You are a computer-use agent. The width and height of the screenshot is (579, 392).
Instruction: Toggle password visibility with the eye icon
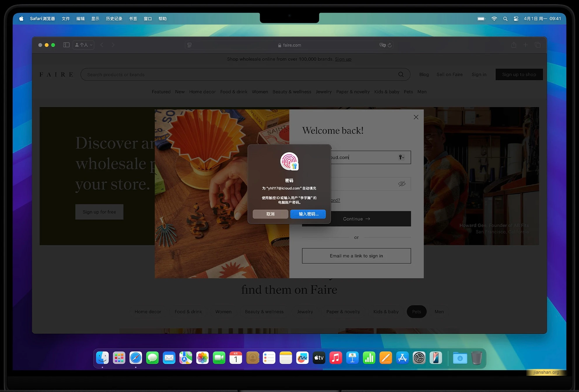(x=402, y=184)
